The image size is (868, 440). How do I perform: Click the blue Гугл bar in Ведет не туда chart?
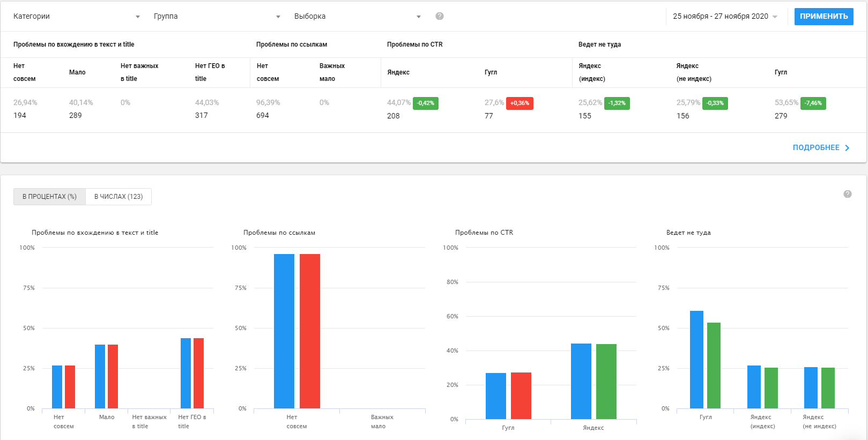696,360
